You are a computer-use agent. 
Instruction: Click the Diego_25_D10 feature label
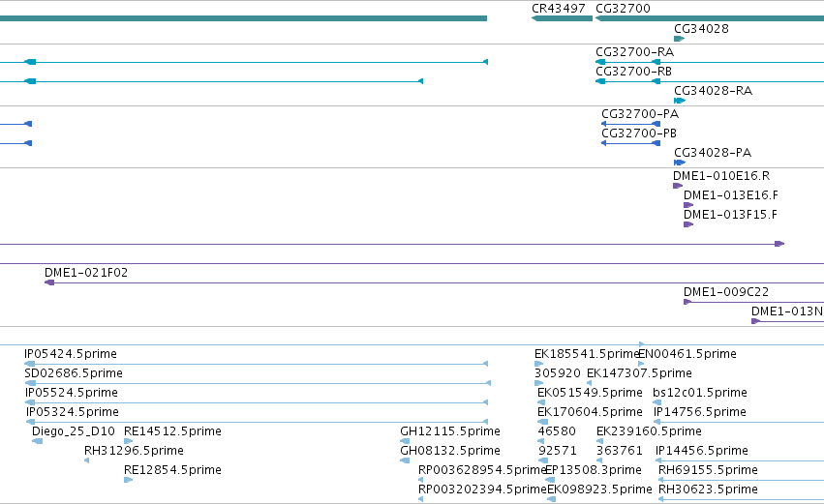(x=73, y=431)
